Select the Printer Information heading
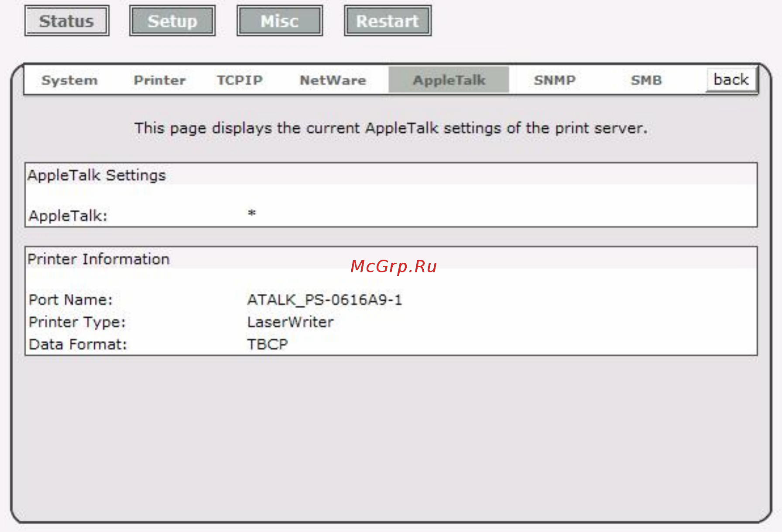Viewport: 782px width, 532px height. click(98, 259)
